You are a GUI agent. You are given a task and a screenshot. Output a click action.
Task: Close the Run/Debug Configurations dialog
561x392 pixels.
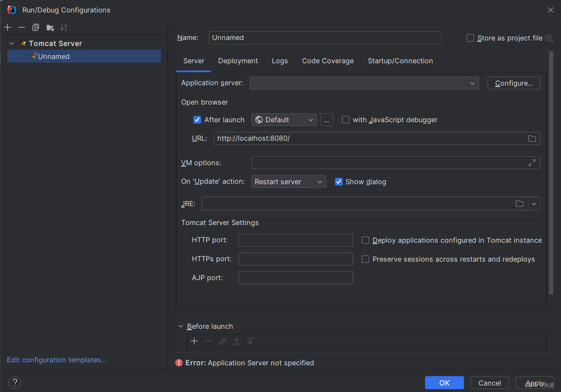[x=551, y=10]
